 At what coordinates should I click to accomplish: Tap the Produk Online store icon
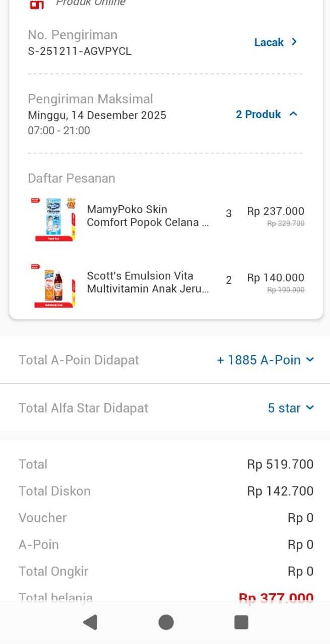[x=37, y=5]
